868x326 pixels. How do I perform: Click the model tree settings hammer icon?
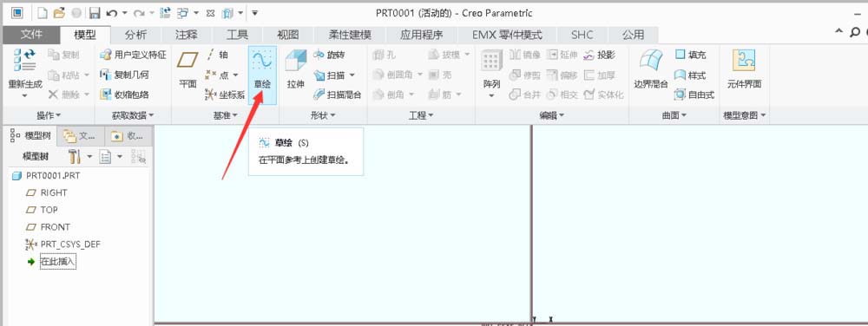pos(75,156)
